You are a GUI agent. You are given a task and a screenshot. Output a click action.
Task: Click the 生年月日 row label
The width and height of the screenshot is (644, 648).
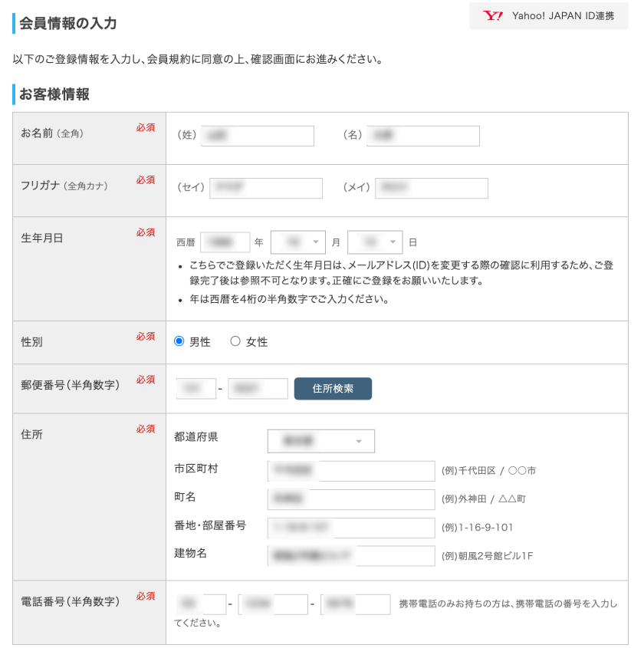(x=41, y=238)
